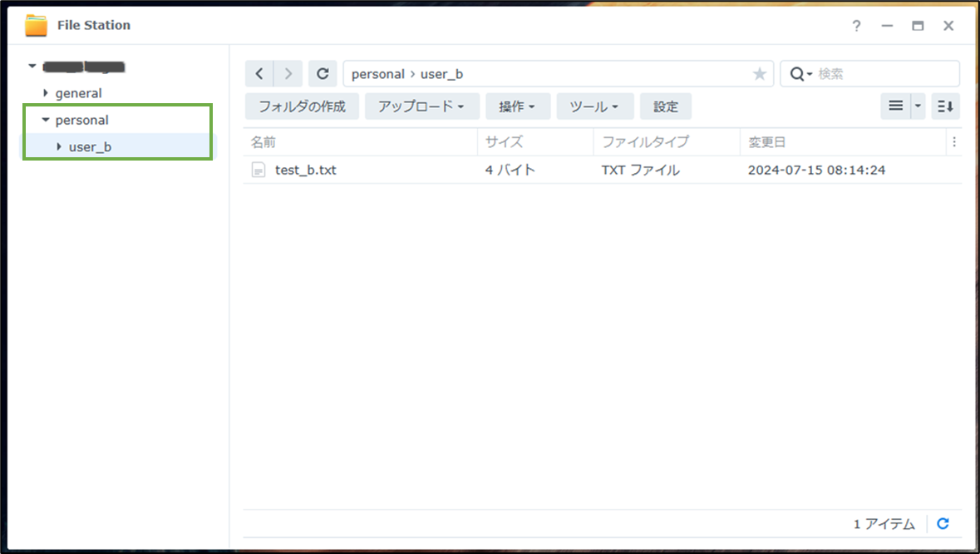980x554 pixels.
Task: Click the File Station folder logo
Action: pyautogui.click(x=37, y=26)
